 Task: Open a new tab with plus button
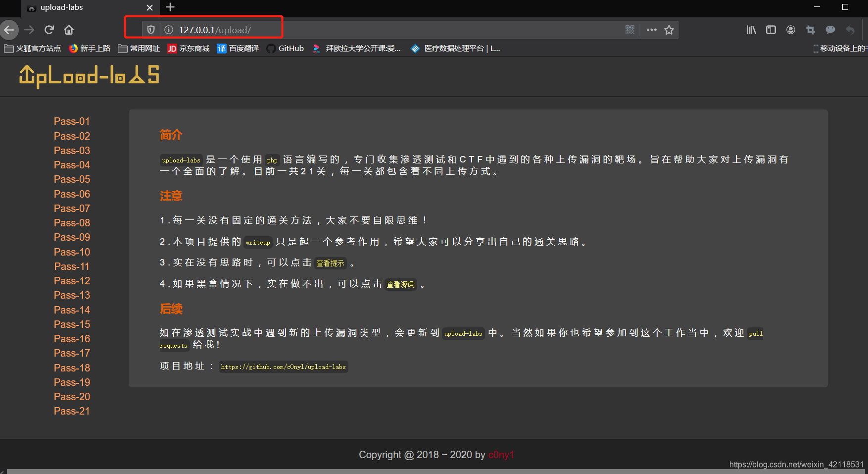click(170, 7)
